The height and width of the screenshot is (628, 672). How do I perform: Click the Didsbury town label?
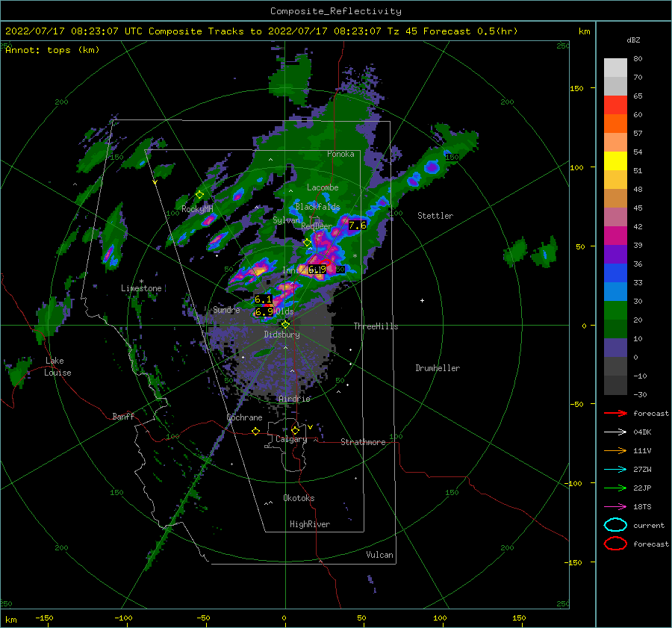click(282, 335)
